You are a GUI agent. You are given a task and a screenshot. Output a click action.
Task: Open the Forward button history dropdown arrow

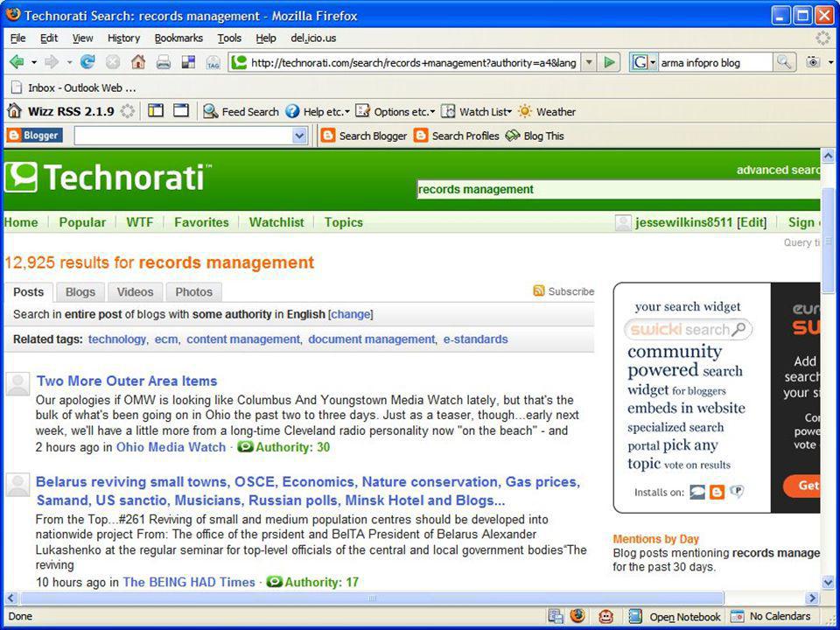point(69,63)
